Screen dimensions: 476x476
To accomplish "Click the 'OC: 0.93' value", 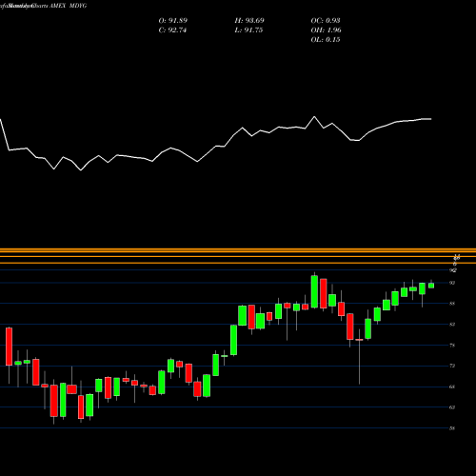I will point(326,21).
